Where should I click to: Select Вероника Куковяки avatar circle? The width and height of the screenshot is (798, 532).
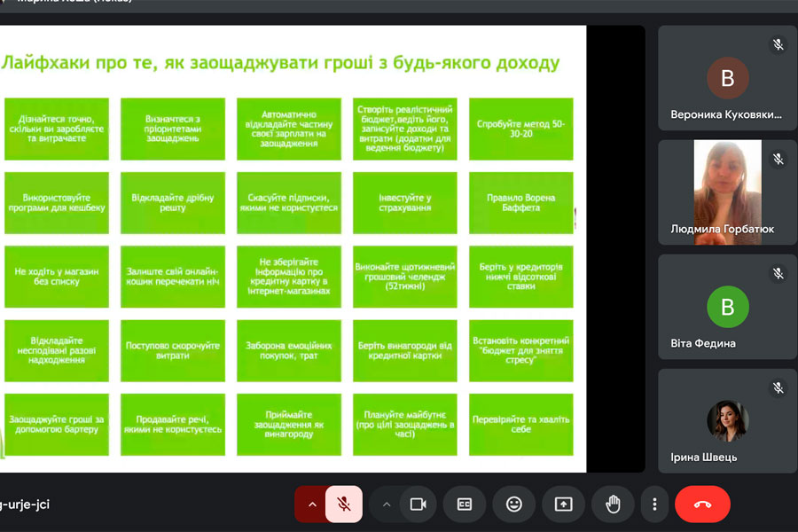[728, 78]
